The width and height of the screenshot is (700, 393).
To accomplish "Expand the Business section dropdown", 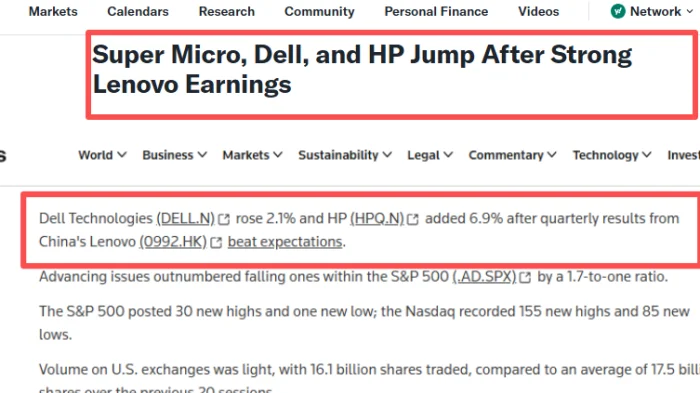I will [x=175, y=155].
